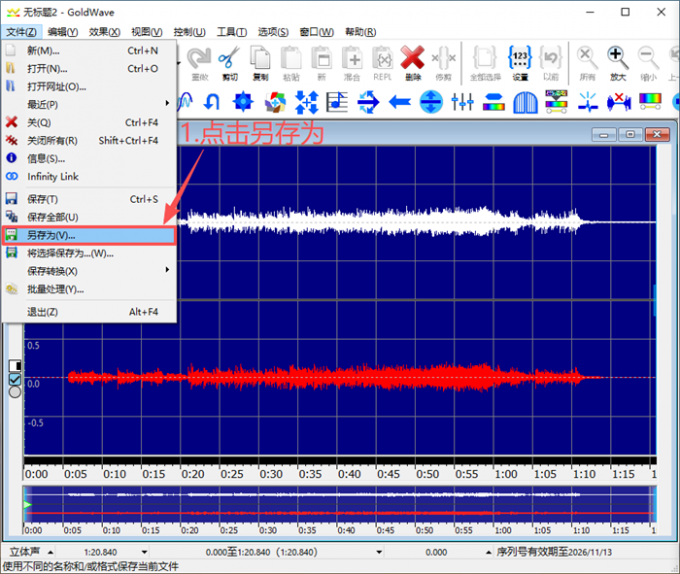This screenshot has height=574, width=680.
Task: Choose Save As (另存为) in File menu
Action: pyautogui.click(x=89, y=235)
